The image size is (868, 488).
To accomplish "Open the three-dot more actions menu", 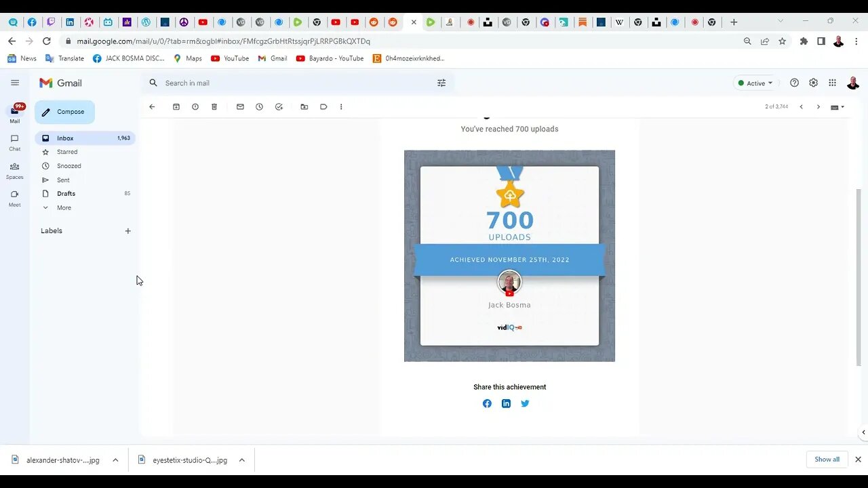I will pos(341,107).
